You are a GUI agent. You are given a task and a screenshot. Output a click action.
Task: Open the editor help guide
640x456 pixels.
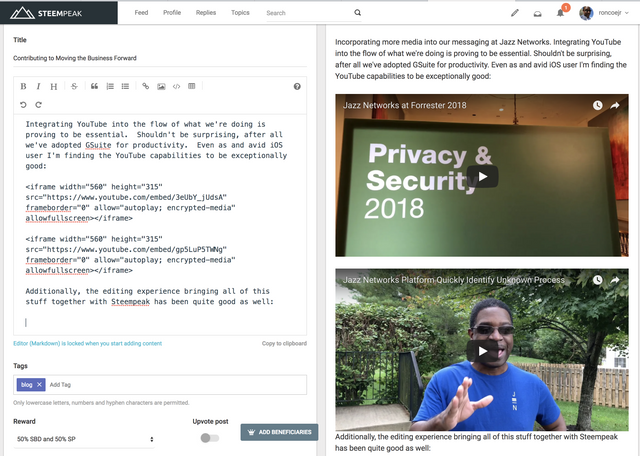(297, 86)
